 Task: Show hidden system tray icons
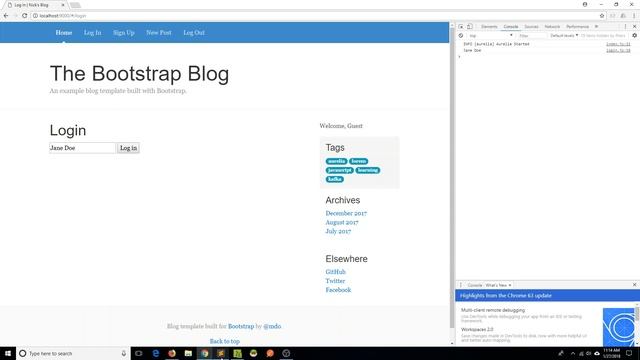click(x=573, y=353)
